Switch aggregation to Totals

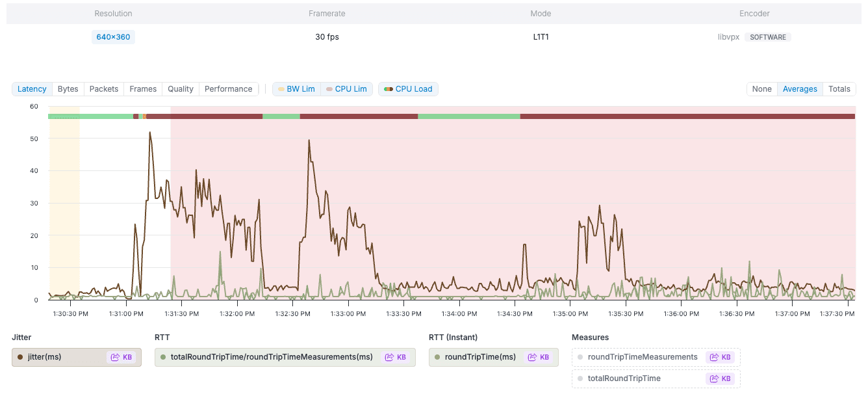[x=839, y=88]
